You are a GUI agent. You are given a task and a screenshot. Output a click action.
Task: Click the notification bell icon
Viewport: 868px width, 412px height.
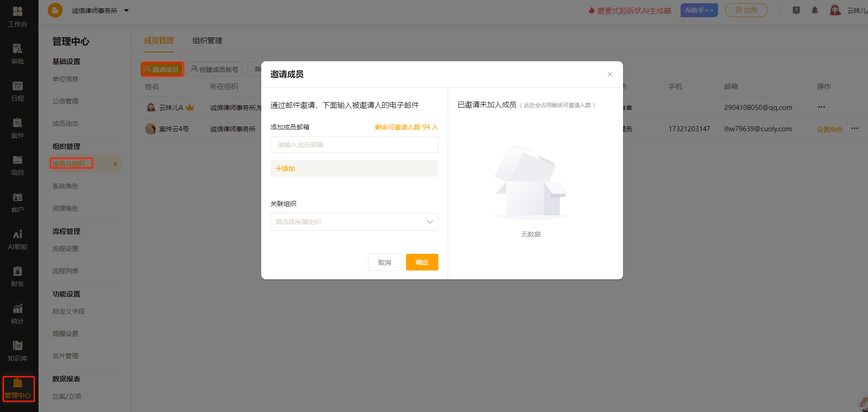pyautogui.click(x=815, y=10)
